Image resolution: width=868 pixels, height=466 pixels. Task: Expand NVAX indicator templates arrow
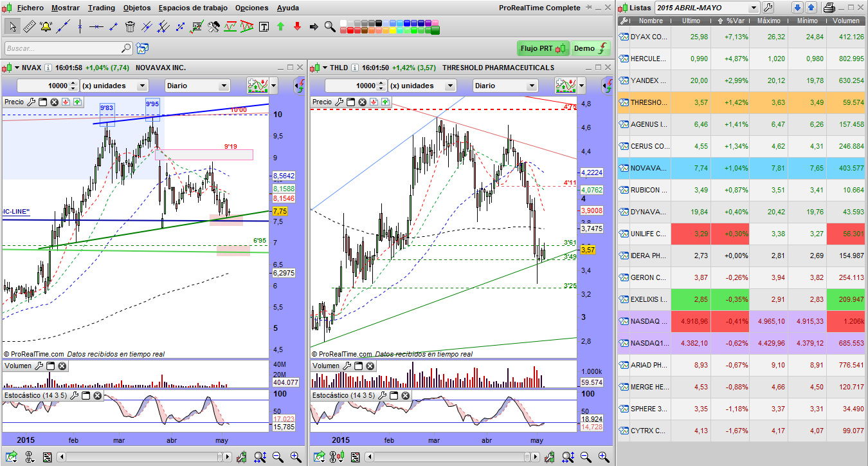tap(274, 86)
